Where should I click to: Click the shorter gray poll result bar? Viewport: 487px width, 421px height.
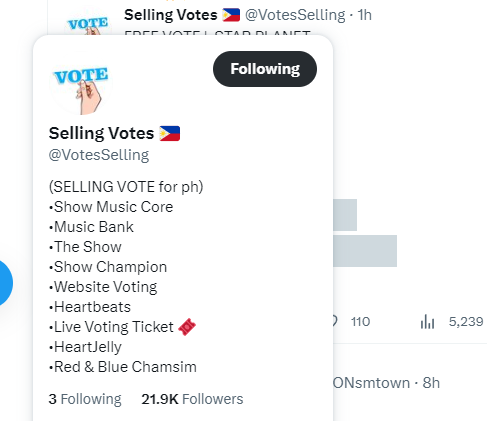345,215
